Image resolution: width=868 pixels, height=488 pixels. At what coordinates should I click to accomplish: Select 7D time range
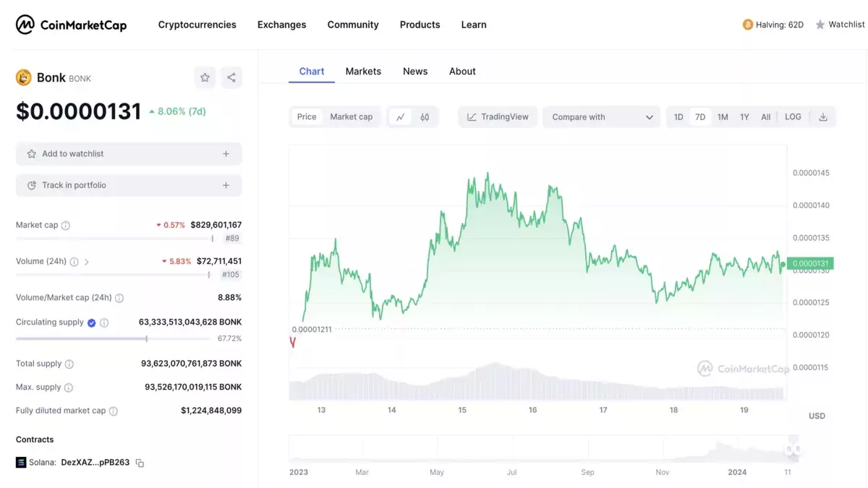tap(700, 117)
